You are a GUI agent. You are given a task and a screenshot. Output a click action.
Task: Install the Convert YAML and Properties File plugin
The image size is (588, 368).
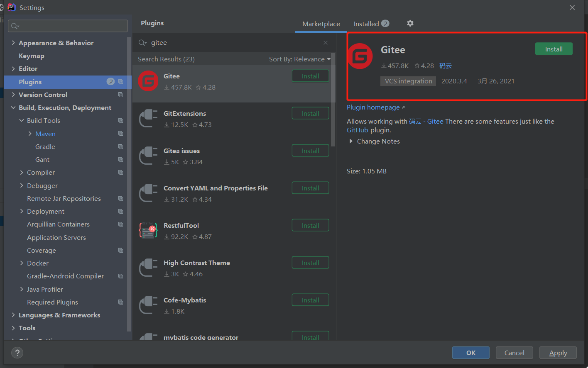[311, 188]
